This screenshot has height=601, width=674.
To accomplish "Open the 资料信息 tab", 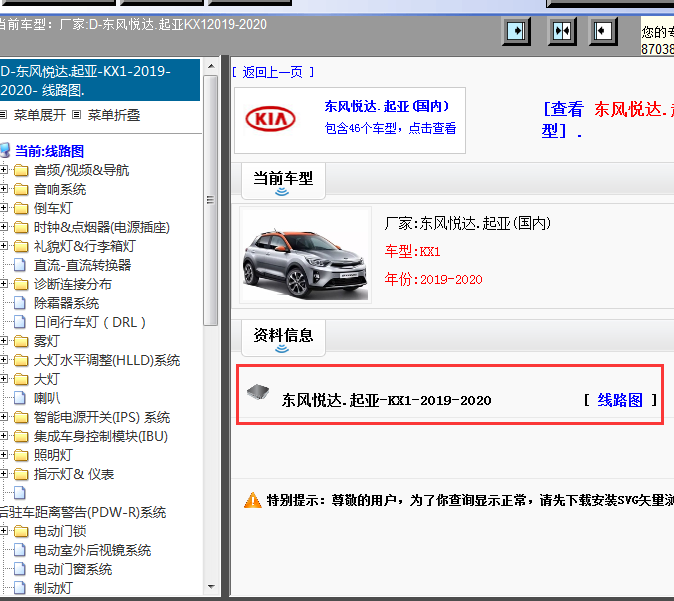I will coord(283,337).
